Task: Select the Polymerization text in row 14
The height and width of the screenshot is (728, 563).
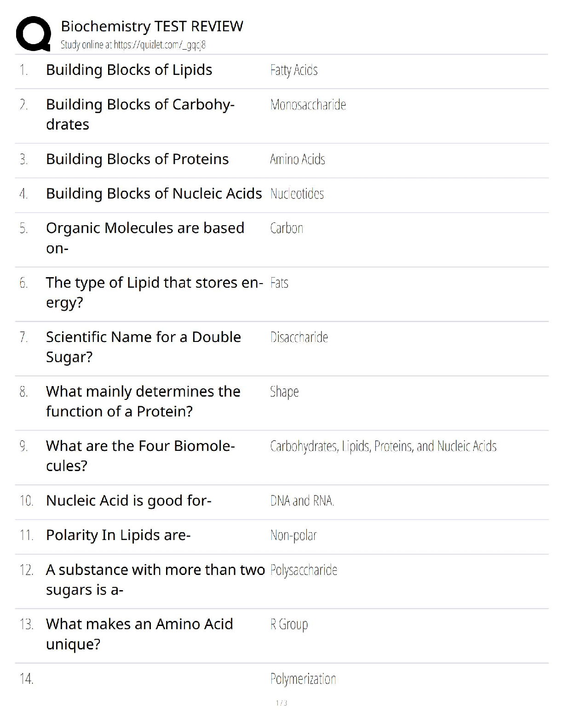Action: coord(303,679)
